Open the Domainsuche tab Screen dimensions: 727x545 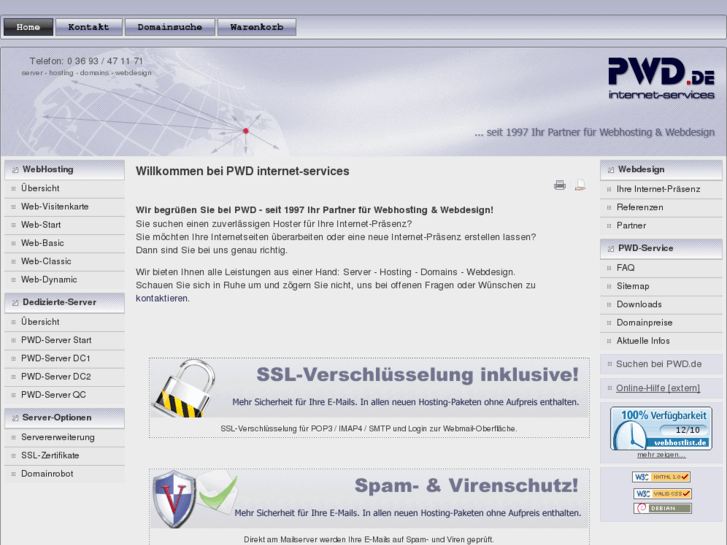170,27
